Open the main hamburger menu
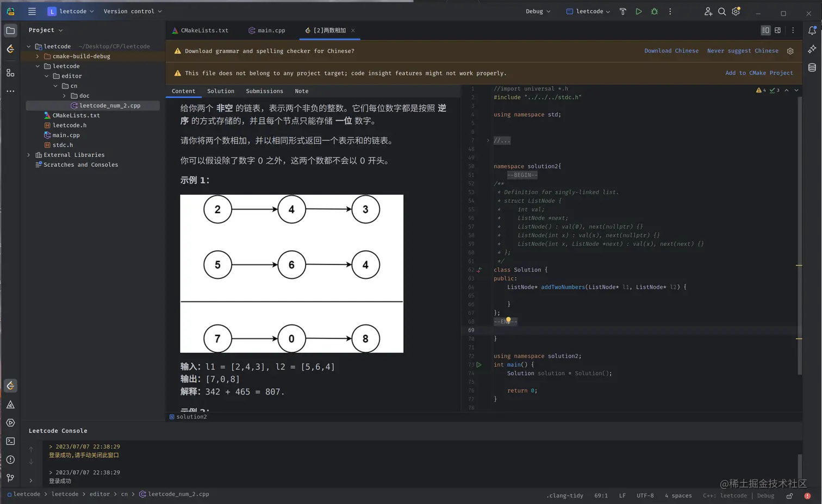This screenshot has width=822, height=504. (32, 11)
